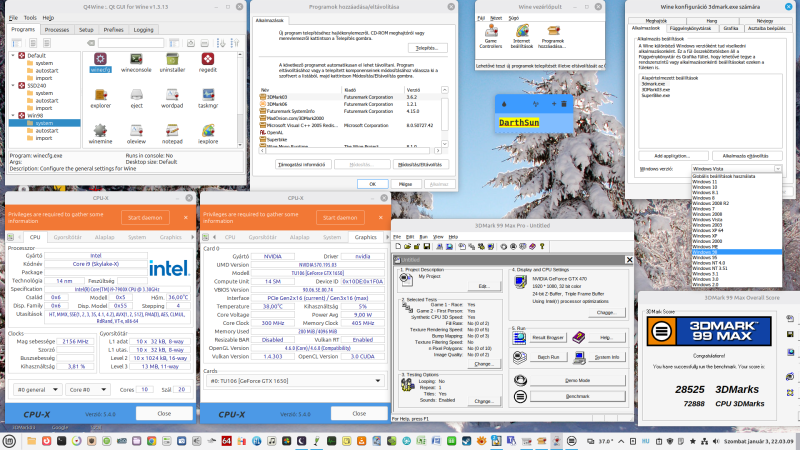Click Támogatási információ button
The height and width of the screenshot is (450, 800).
pyautogui.click(x=303, y=165)
